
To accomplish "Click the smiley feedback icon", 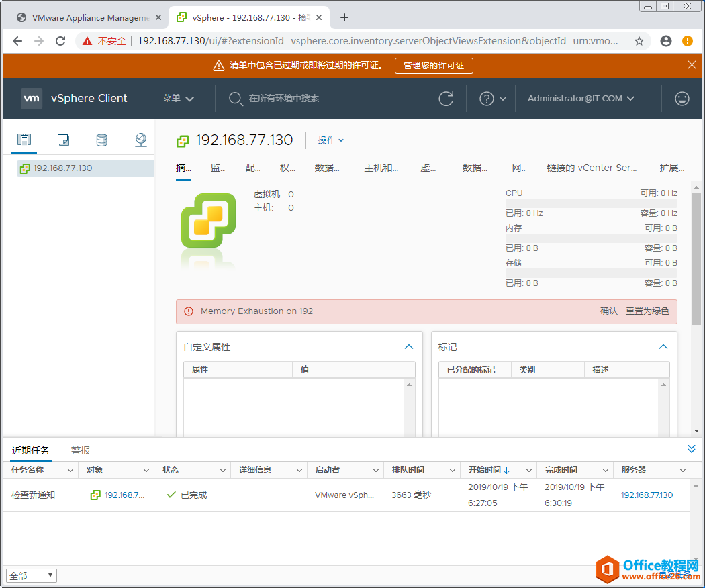I will point(682,99).
